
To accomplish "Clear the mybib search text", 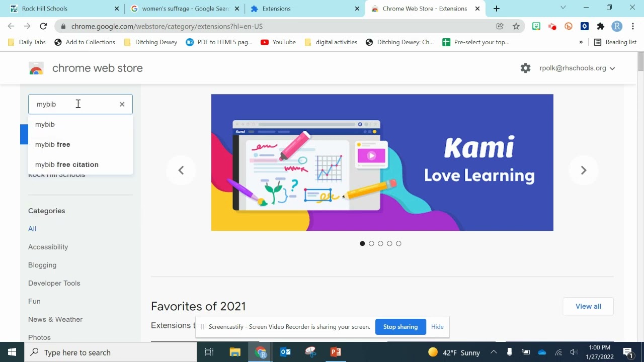I will pyautogui.click(x=122, y=104).
